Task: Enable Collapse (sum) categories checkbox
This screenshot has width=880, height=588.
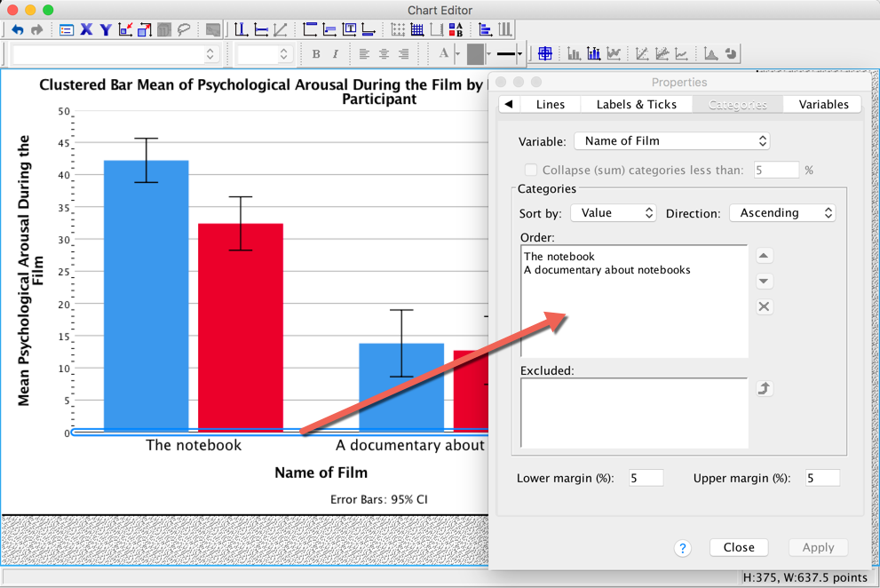Action: tap(531, 170)
